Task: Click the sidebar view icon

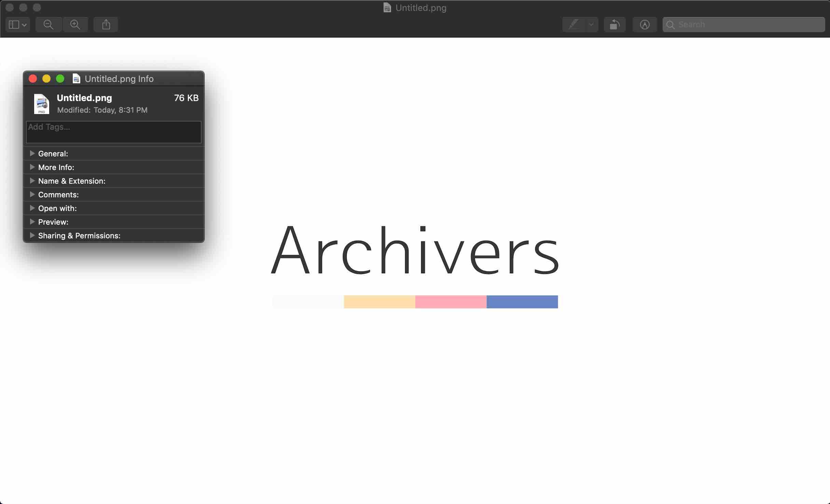Action: coord(14,25)
